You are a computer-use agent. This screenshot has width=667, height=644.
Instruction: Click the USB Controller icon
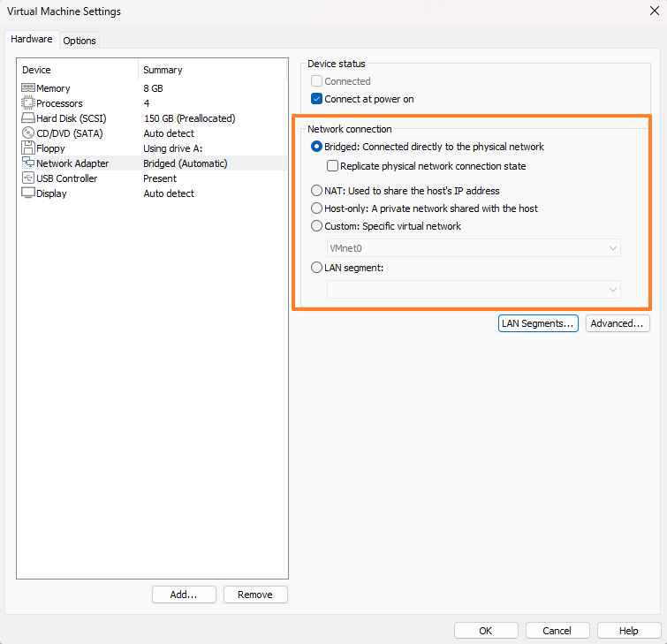coord(28,178)
